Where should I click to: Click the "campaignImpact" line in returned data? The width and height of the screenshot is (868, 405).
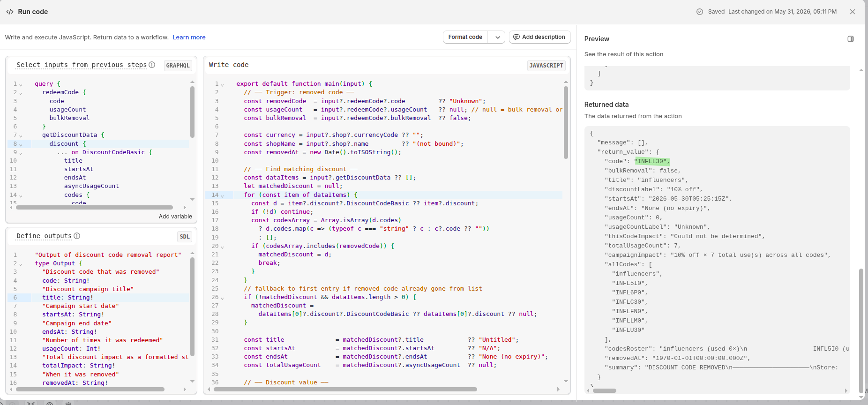tap(718, 255)
